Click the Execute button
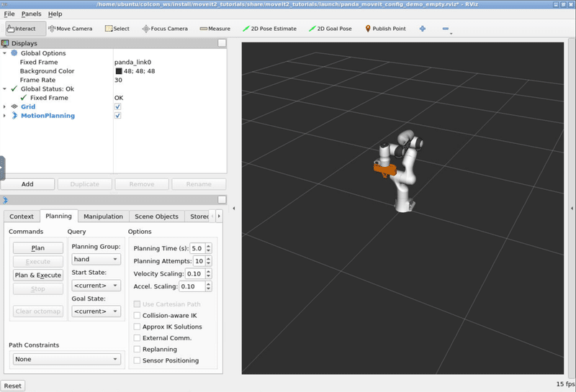Viewport: 576px width, 392px height. pos(38,262)
